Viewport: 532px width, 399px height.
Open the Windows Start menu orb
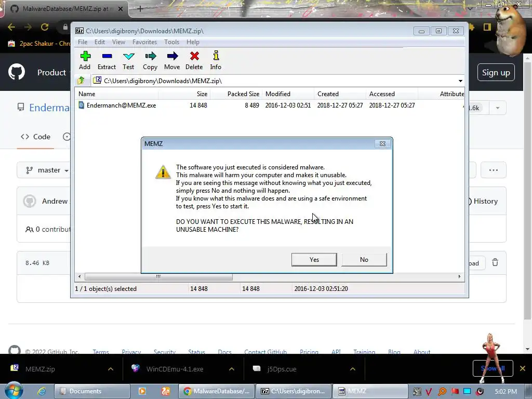[x=14, y=391]
